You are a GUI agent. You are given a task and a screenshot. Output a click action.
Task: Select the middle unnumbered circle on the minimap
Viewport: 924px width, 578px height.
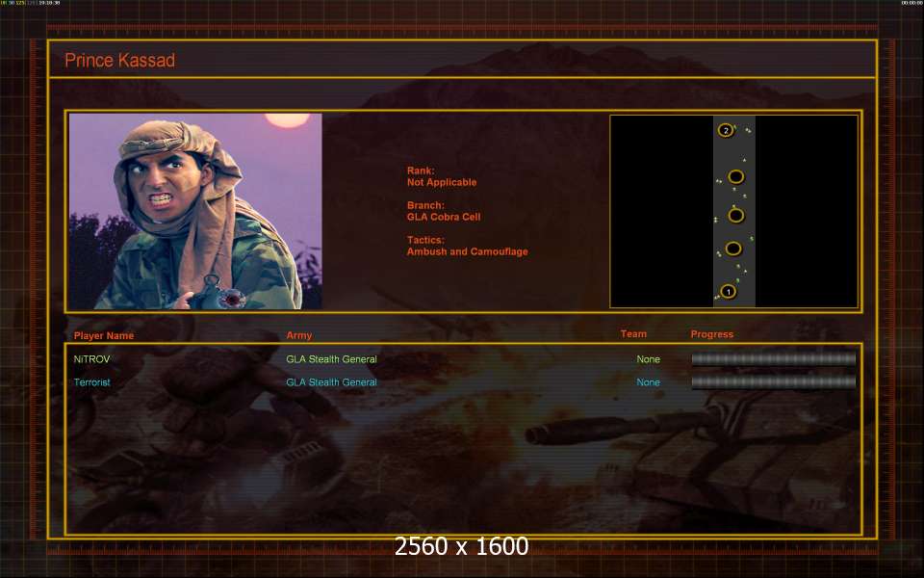pyautogui.click(x=736, y=215)
